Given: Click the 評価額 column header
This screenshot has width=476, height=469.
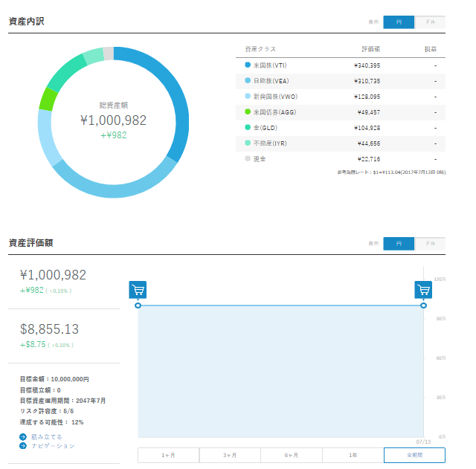Looking at the screenshot, I should [371, 49].
